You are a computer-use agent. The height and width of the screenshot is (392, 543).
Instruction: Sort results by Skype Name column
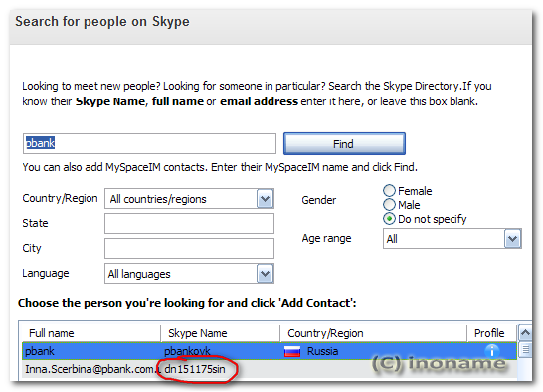click(x=220, y=333)
